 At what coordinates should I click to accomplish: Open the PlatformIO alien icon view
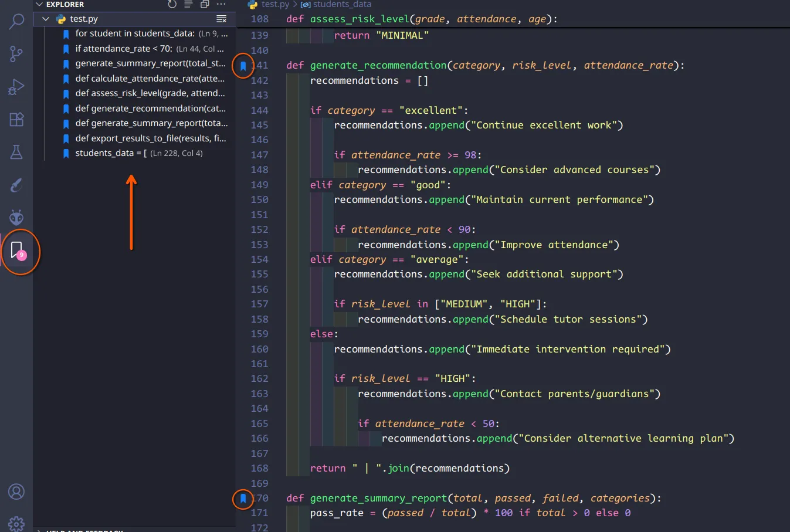(x=16, y=218)
